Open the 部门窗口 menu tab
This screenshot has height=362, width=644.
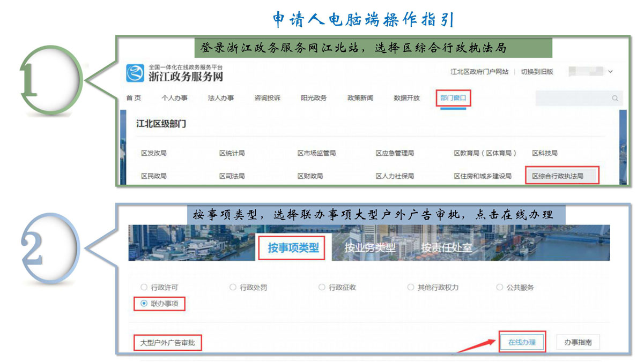click(x=453, y=98)
